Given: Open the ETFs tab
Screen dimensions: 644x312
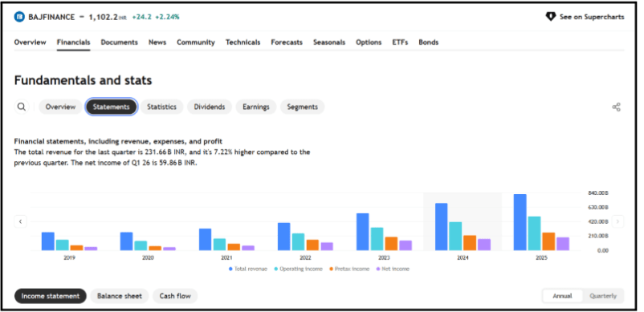Looking at the screenshot, I should point(400,43).
